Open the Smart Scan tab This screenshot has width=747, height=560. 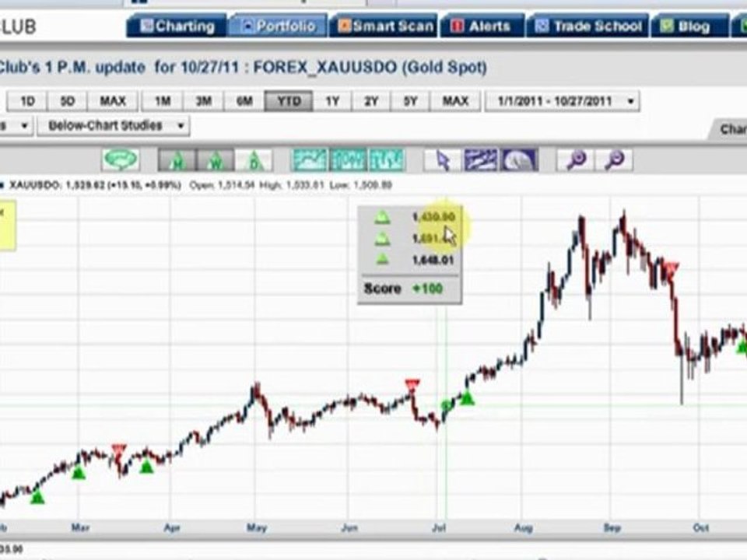384,26
